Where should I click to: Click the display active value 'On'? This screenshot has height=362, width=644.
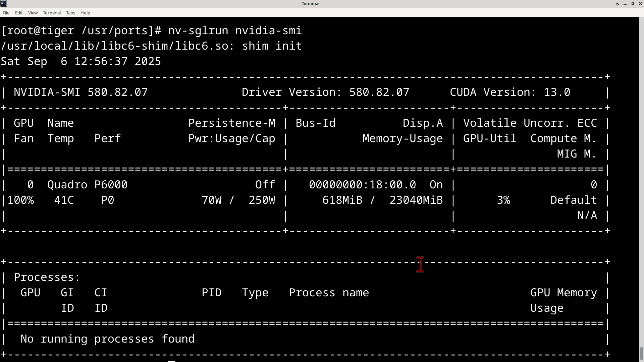click(436, 185)
